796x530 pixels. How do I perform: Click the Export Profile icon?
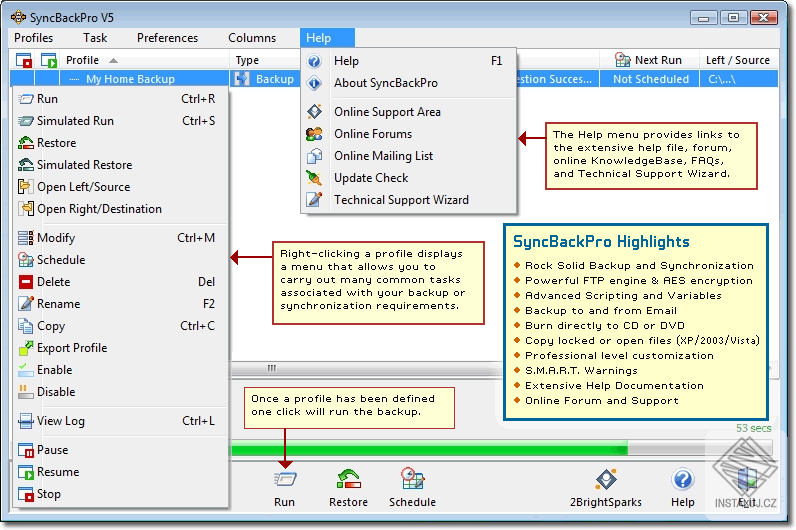tap(25, 348)
